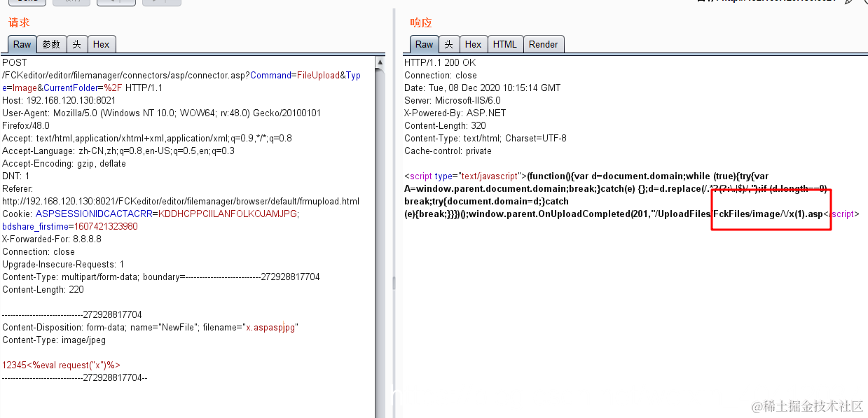
Task: Open the response Render tab
Action: (x=544, y=44)
